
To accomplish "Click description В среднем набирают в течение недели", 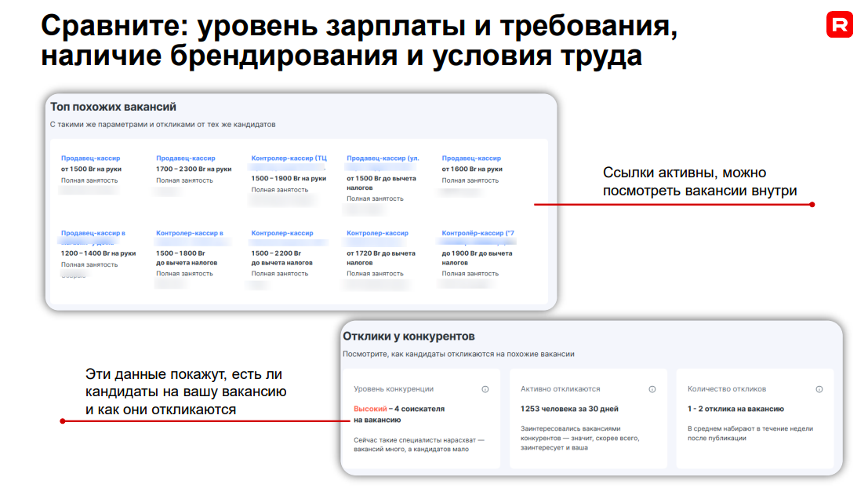I will point(750,433).
